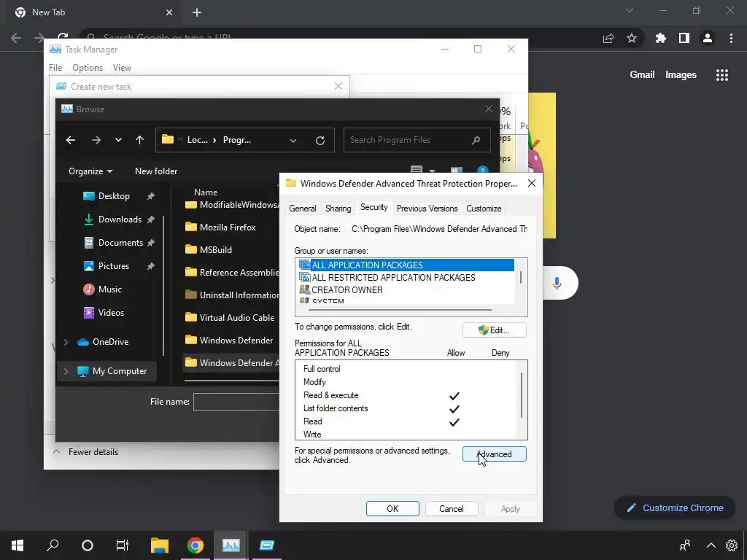Collapse Task Manager with Fewer details

click(86, 452)
